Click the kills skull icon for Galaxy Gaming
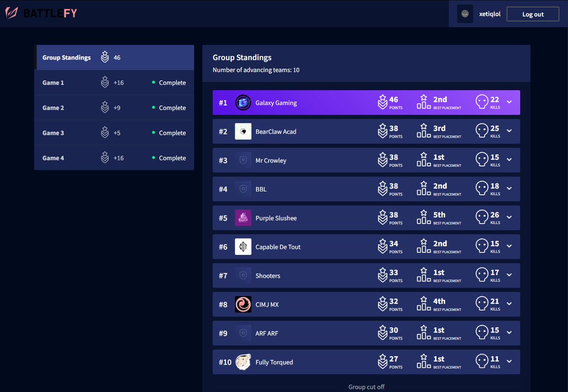The height and width of the screenshot is (392, 568). pyautogui.click(x=481, y=102)
